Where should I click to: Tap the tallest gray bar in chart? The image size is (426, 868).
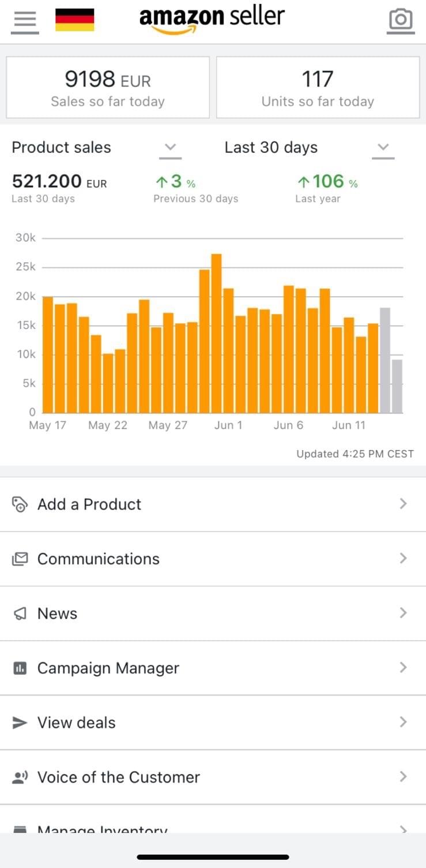point(385,360)
